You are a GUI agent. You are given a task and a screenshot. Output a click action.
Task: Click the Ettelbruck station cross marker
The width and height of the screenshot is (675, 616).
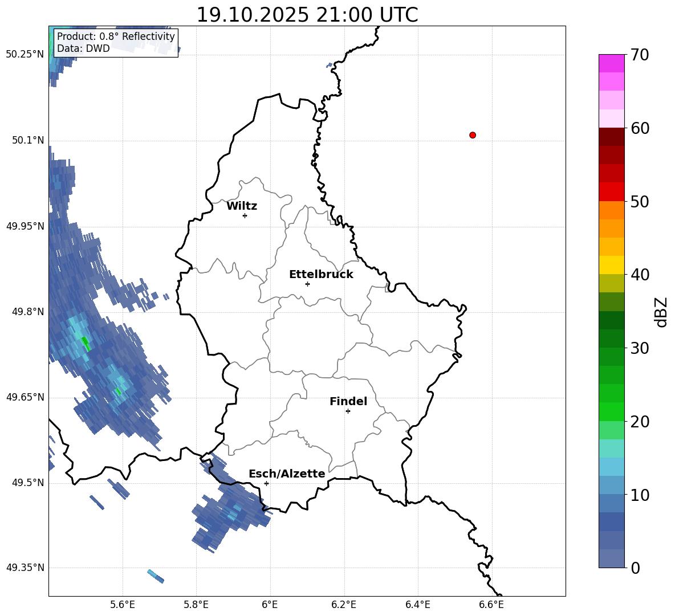click(x=307, y=284)
